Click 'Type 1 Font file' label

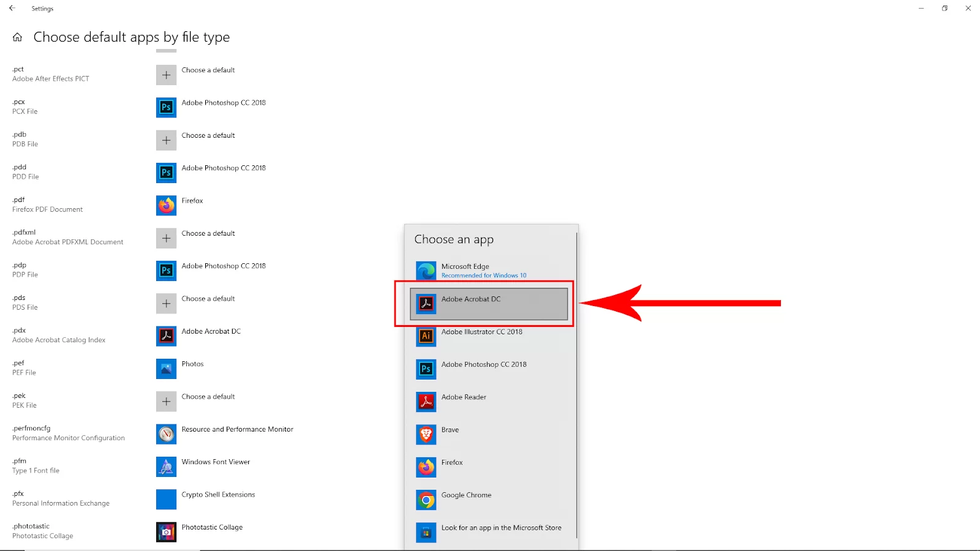point(36,471)
